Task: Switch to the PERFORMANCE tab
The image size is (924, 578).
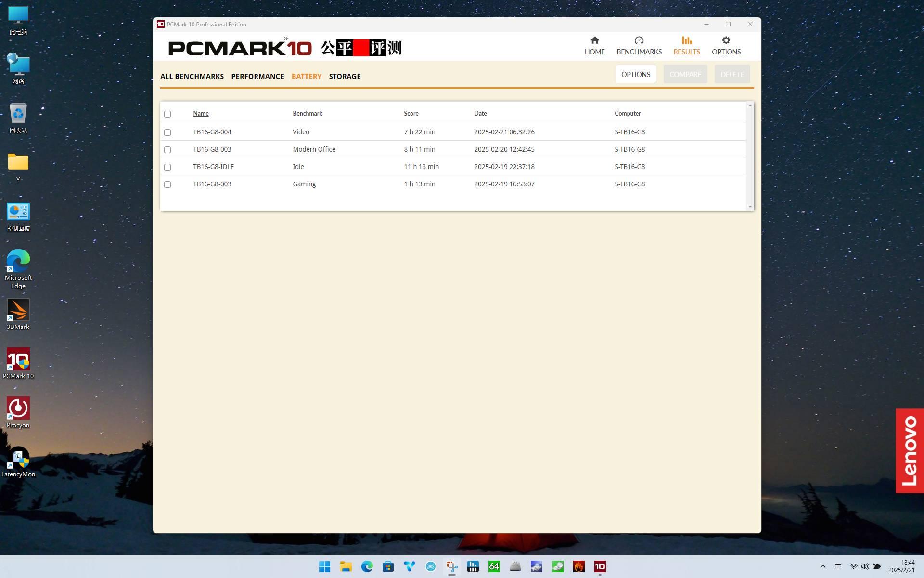Action: coord(257,77)
